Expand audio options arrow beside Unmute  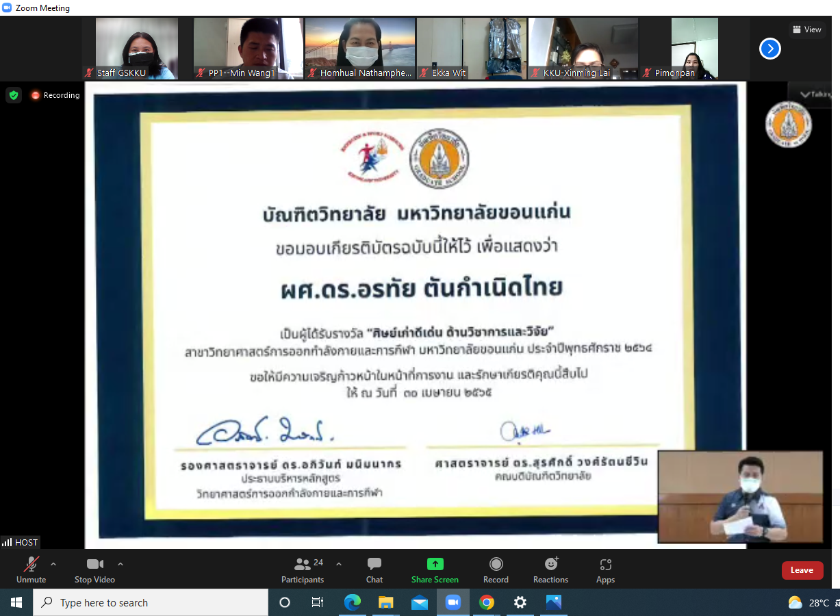pos(53,564)
